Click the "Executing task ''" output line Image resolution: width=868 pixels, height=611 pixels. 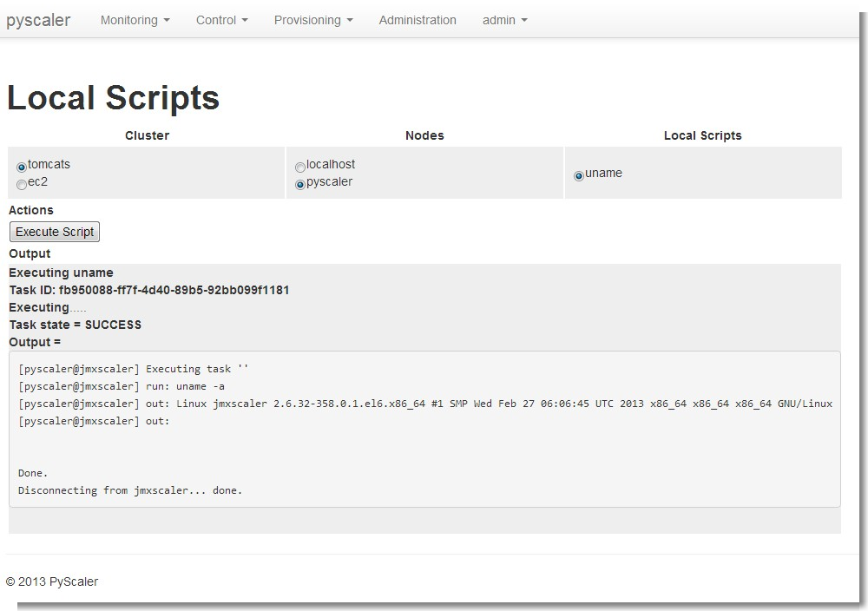134,369
